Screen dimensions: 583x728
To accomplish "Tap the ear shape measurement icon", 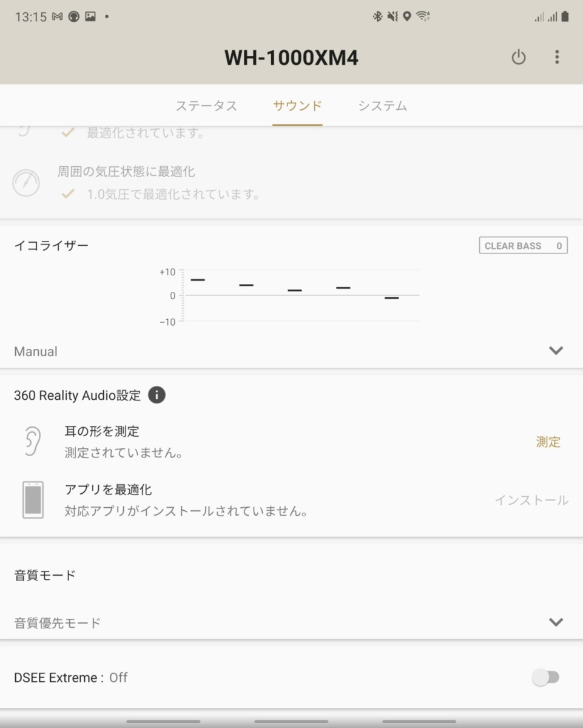I will (32, 441).
